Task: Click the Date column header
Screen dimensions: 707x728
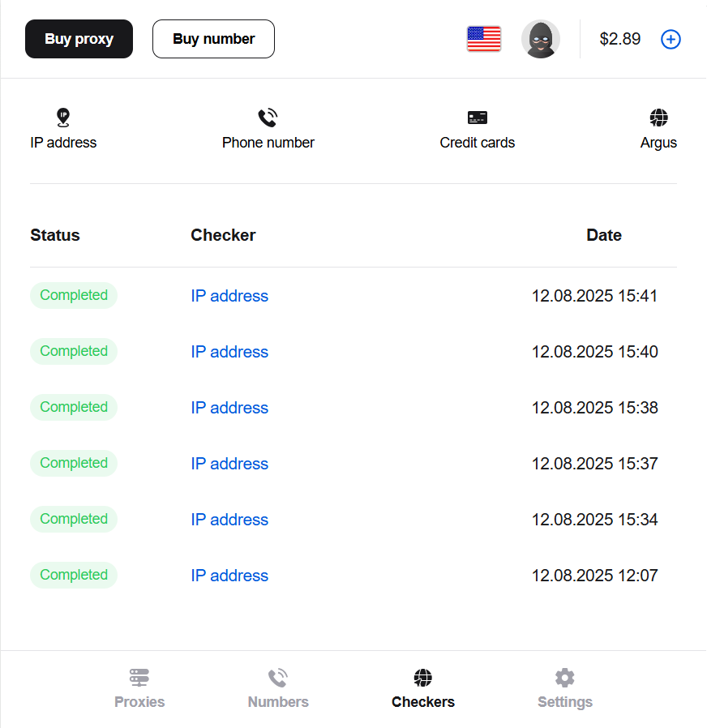Action: [x=604, y=235]
